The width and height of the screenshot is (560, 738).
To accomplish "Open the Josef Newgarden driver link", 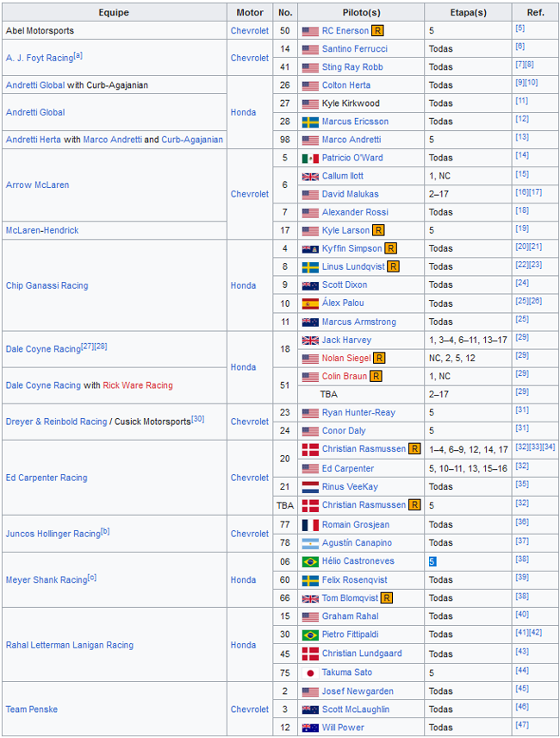I will pos(358,691).
